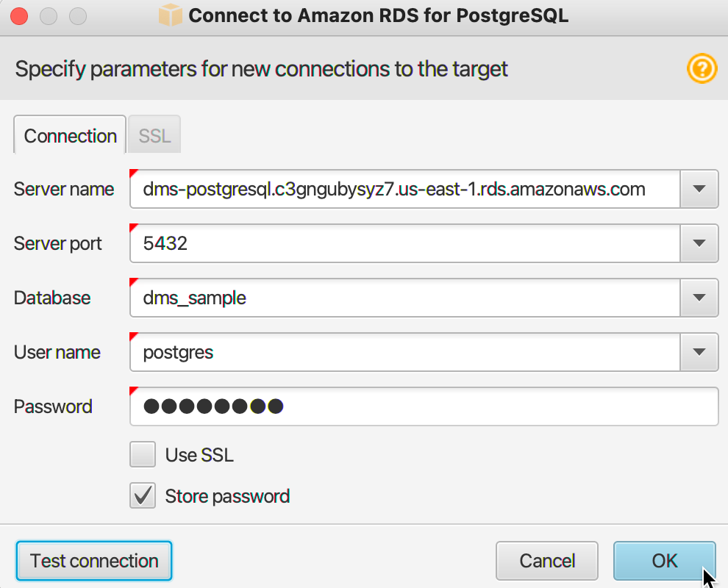Click the Server name text field
Screen dimensions: 728x588
click(405, 189)
